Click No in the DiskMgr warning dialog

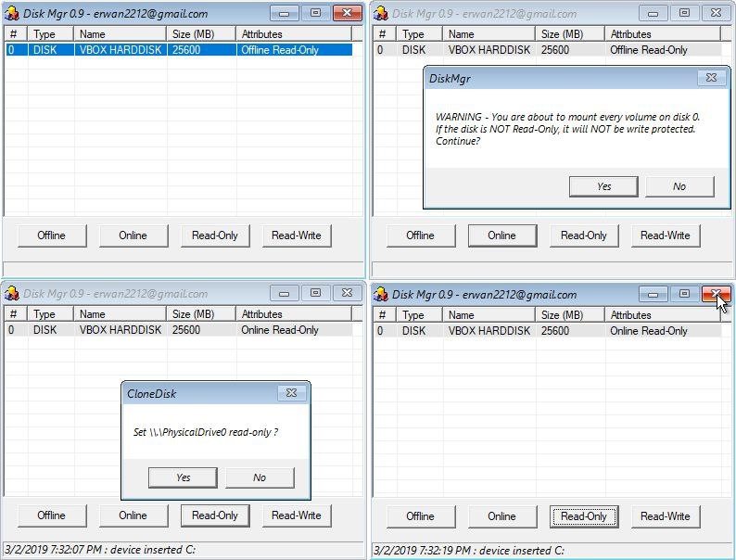[x=679, y=186]
